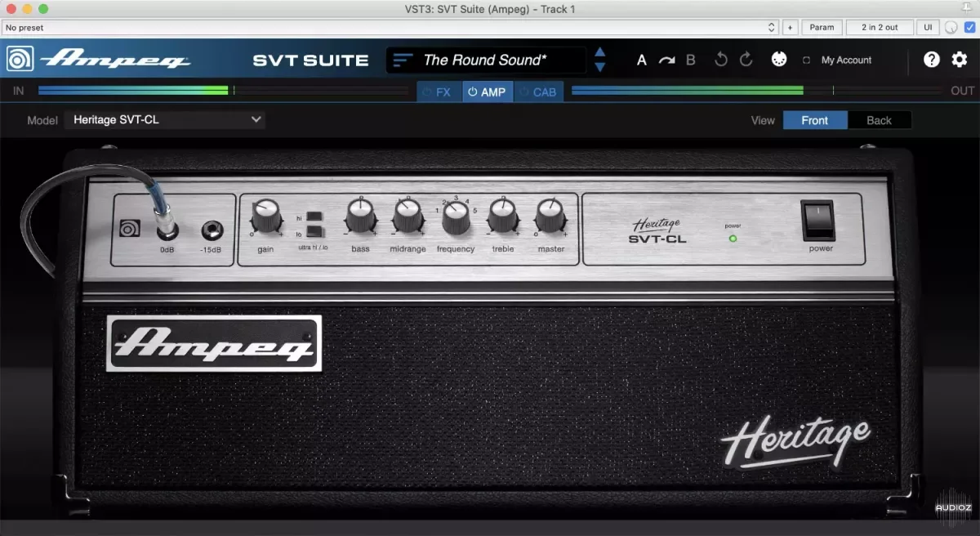Click the output level meter
Screen dimensions: 980x536
tap(755, 91)
